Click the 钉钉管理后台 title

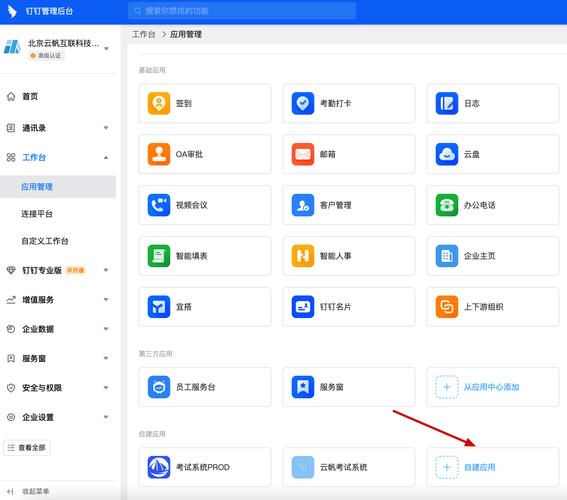click(49, 11)
